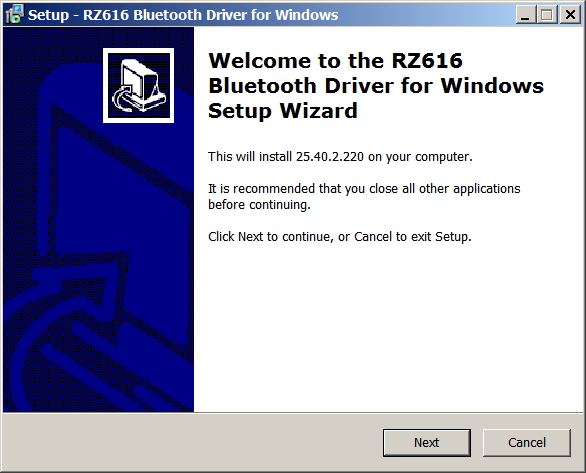This screenshot has width=586, height=473.
Task: Click Next to continue the setup
Action: coord(426,442)
